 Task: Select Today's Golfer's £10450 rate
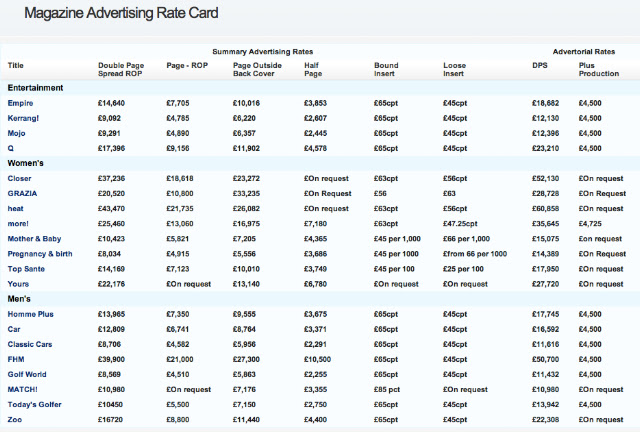[x=110, y=405]
